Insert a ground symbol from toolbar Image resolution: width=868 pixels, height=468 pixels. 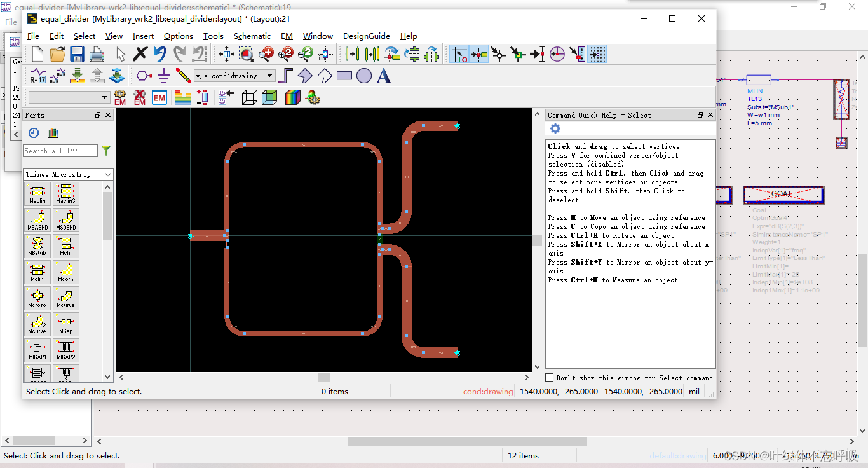(x=164, y=76)
